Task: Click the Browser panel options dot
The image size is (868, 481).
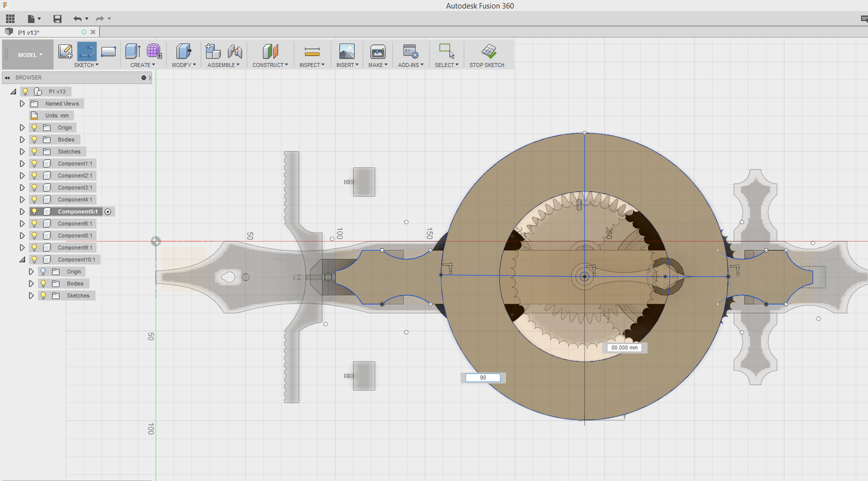Action: [143, 77]
